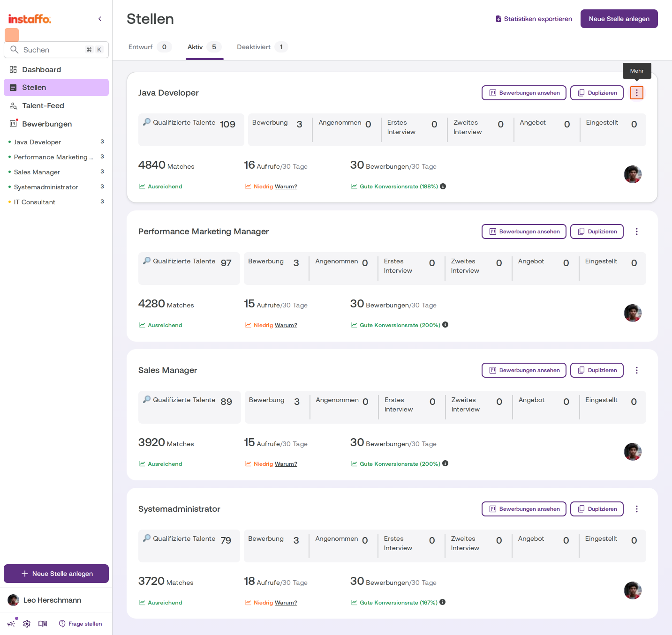Image resolution: width=672 pixels, height=635 pixels.
Task: Click the instaffo logo
Action: (x=30, y=19)
